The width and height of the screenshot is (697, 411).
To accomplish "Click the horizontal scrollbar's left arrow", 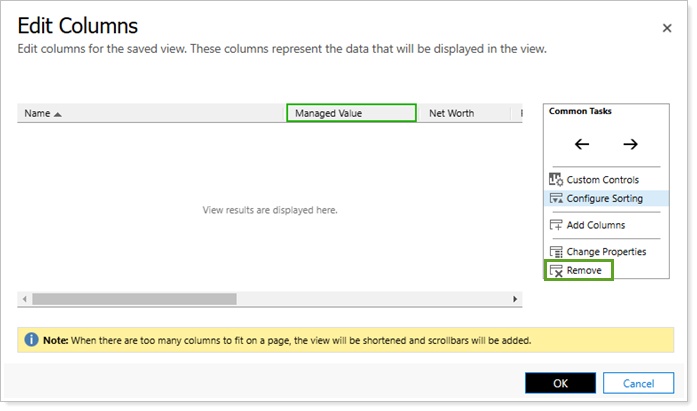I will pos(23,299).
